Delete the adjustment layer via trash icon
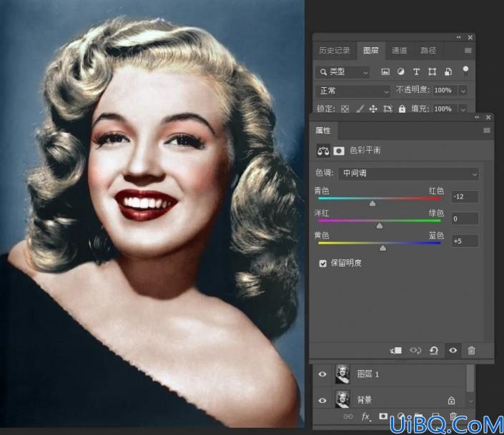The image size is (504, 435). coord(471,350)
